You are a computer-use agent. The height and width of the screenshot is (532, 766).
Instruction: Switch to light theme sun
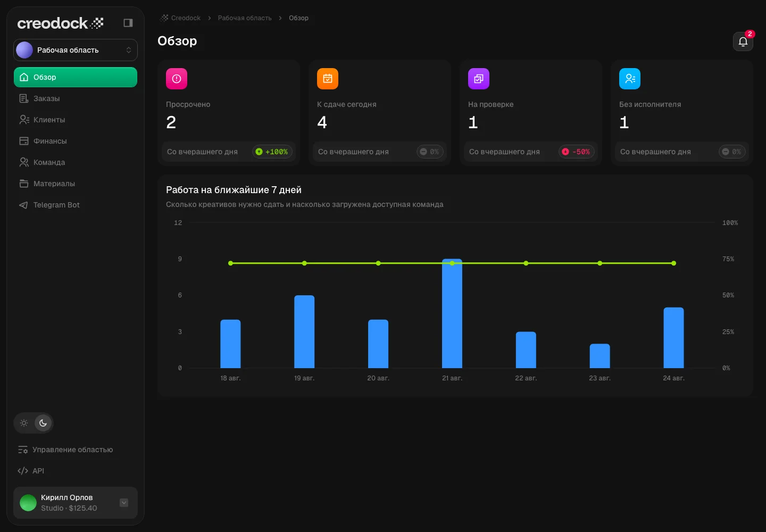[x=24, y=423]
